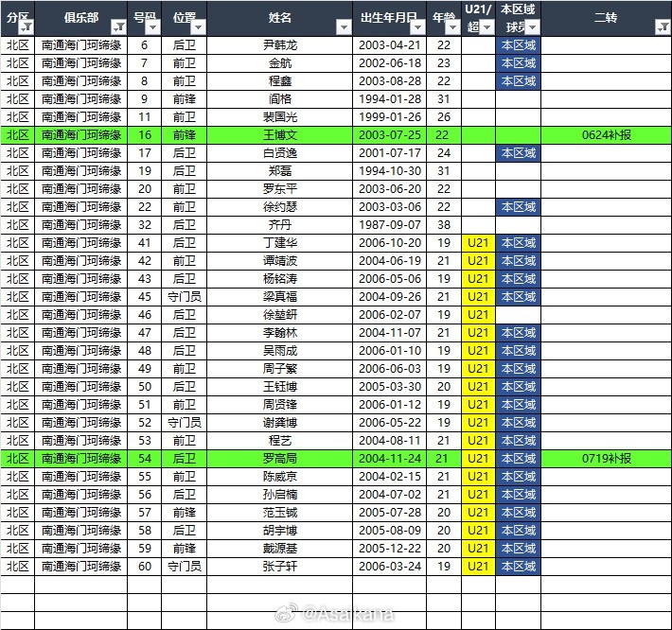Expand the 本区域球员 column filter dropdown

(531, 27)
